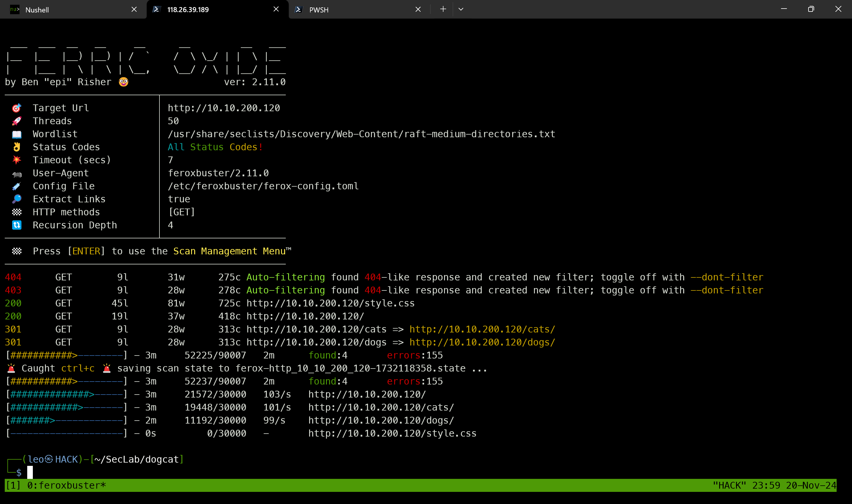Click the 403 status code row
852x504 pixels.
point(384,290)
